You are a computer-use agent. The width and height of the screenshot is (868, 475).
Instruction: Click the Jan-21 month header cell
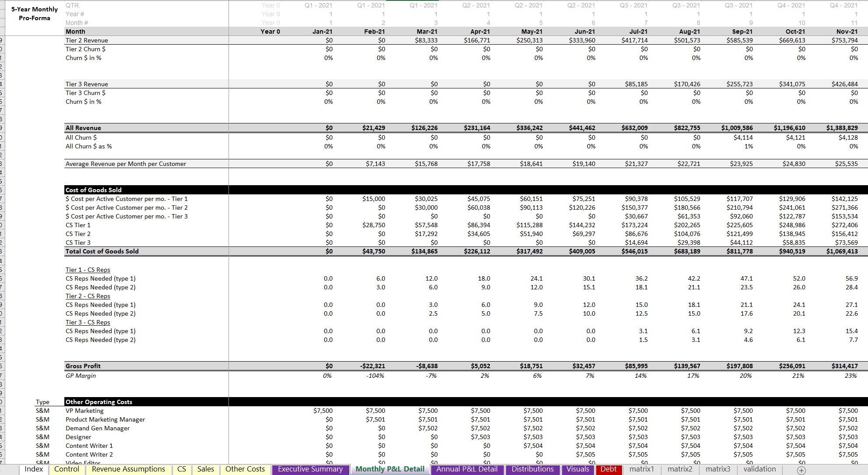pyautogui.click(x=322, y=32)
